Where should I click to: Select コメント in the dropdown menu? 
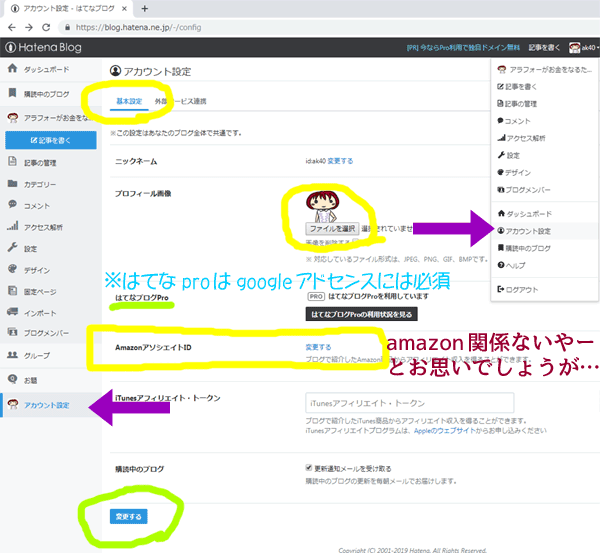click(545, 121)
